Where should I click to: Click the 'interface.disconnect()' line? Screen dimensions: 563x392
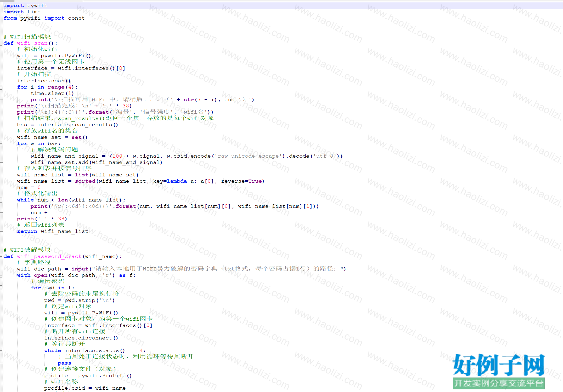(x=81, y=338)
